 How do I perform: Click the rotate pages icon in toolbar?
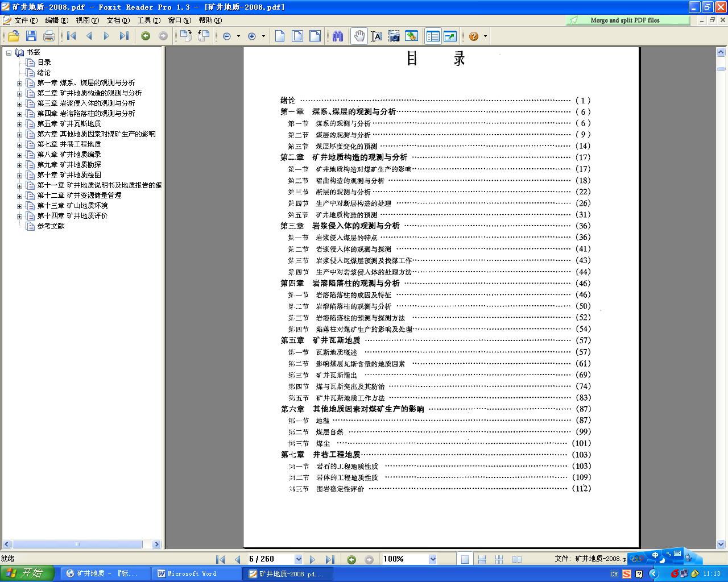coord(186,36)
